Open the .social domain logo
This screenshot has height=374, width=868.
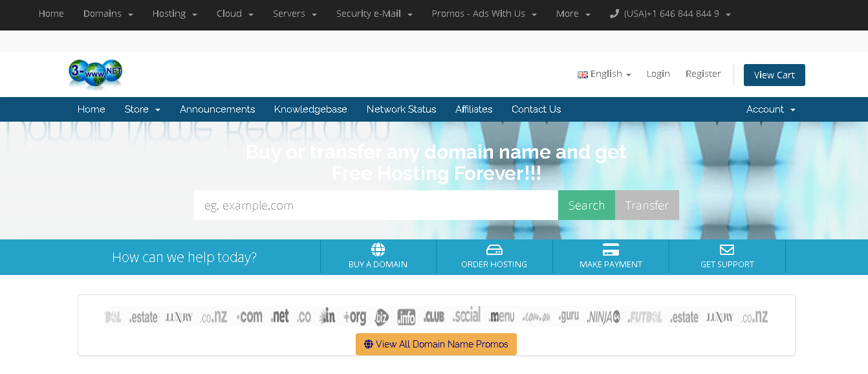tap(466, 316)
